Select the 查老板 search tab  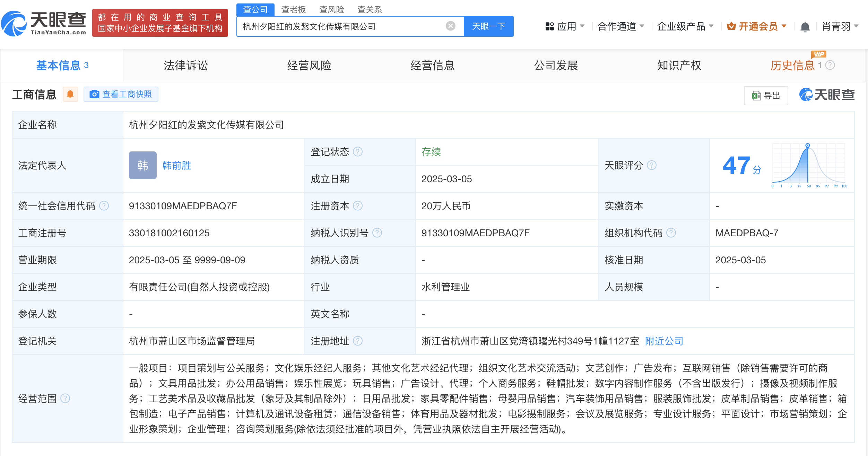pyautogui.click(x=293, y=9)
